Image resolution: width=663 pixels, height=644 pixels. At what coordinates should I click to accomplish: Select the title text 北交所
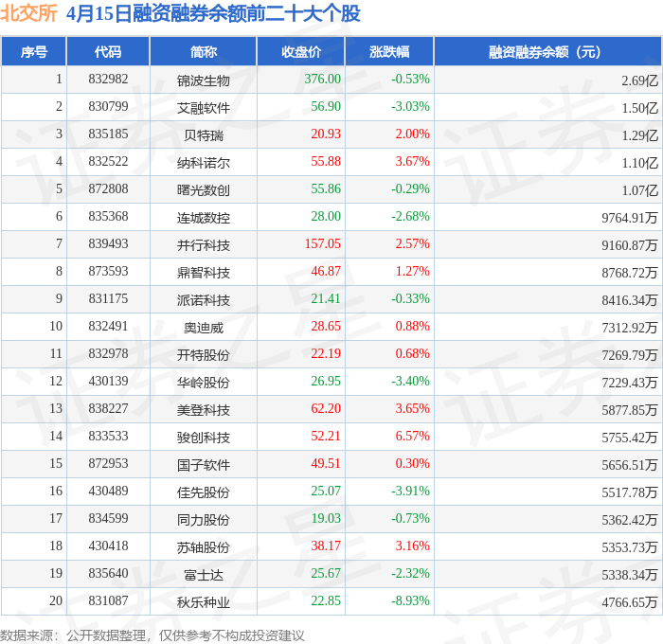[28, 13]
